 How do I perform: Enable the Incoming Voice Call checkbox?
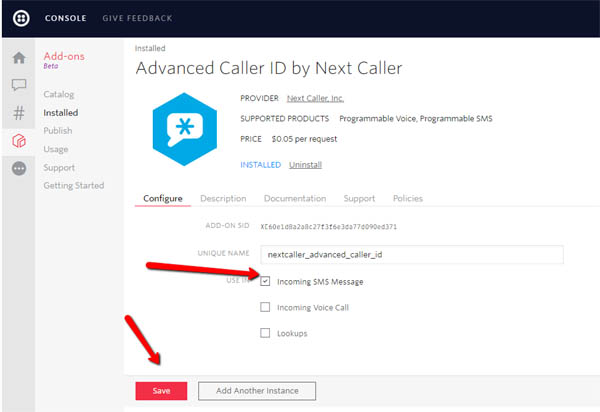click(265, 307)
